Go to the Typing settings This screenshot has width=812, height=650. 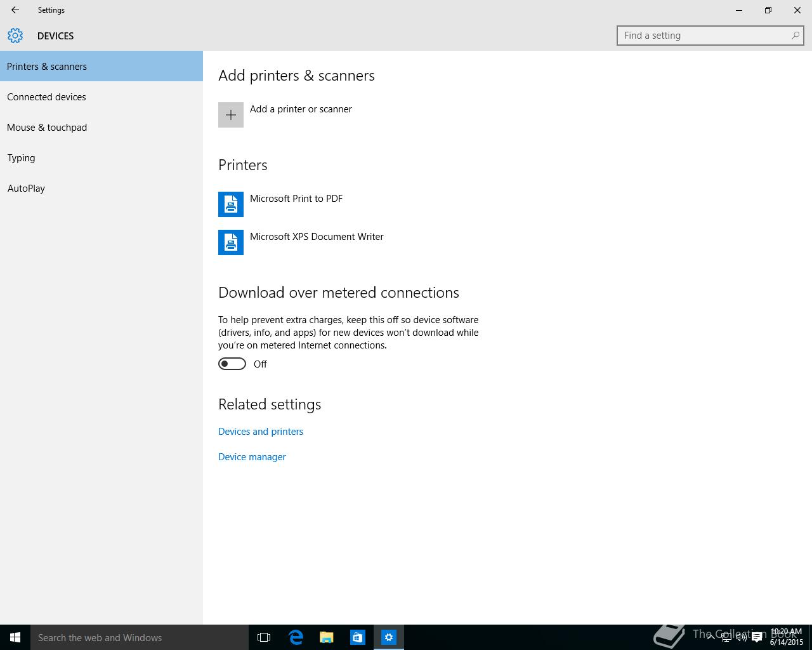[101, 157]
